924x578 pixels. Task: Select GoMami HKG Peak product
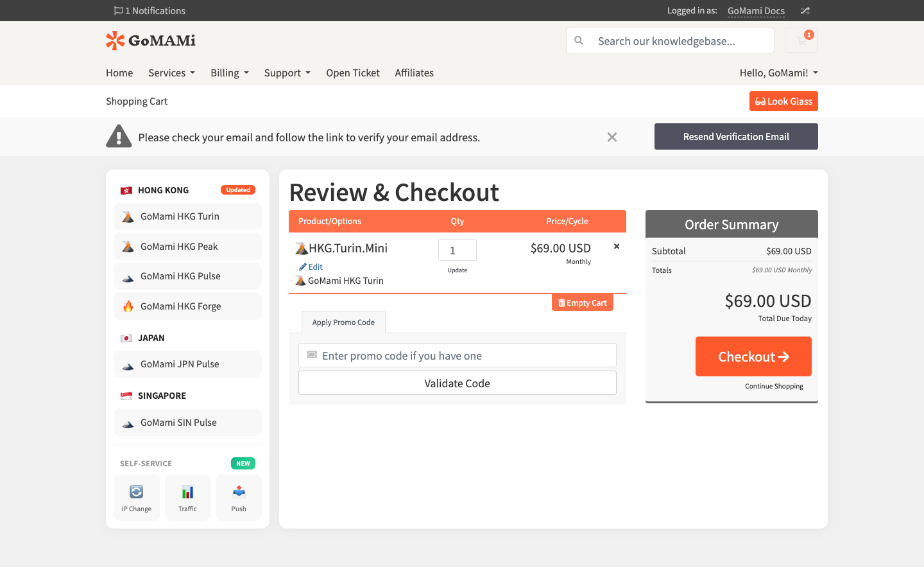tap(187, 247)
